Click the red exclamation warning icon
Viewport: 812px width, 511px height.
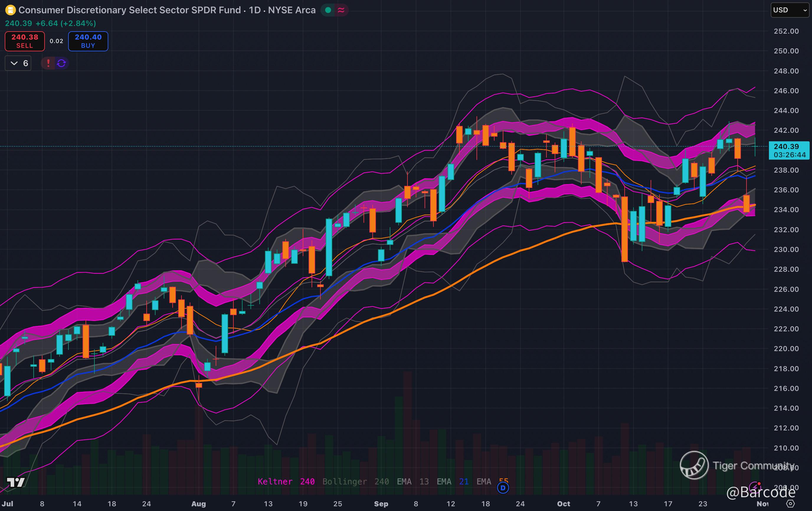coord(48,63)
